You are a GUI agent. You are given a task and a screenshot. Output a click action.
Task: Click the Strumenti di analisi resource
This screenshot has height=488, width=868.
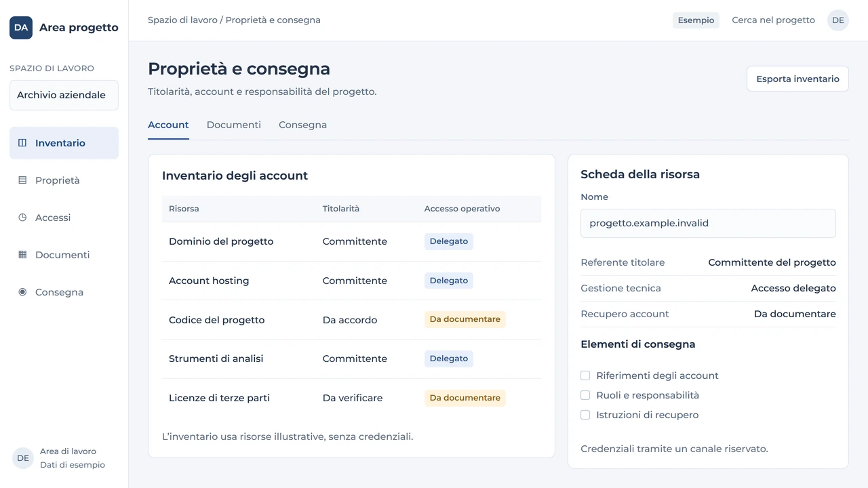216,359
